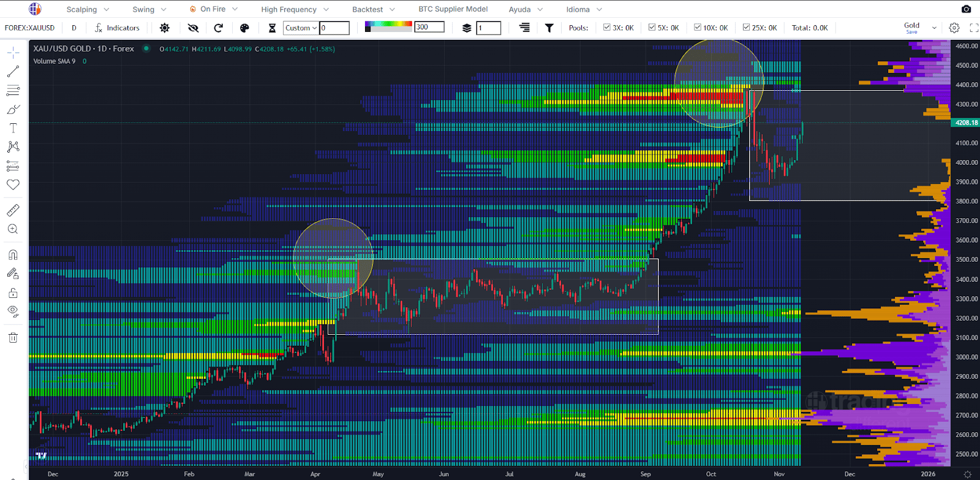Click the heatmap color gradient bar
Image resolution: width=980 pixels, height=480 pixels.
coord(388,25)
